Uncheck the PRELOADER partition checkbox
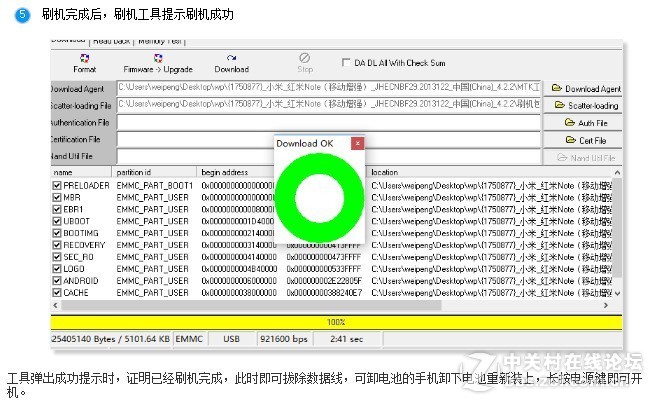Image resolution: width=666 pixels, height=415 pixels. pyautogui.click(x=57, y=186)
